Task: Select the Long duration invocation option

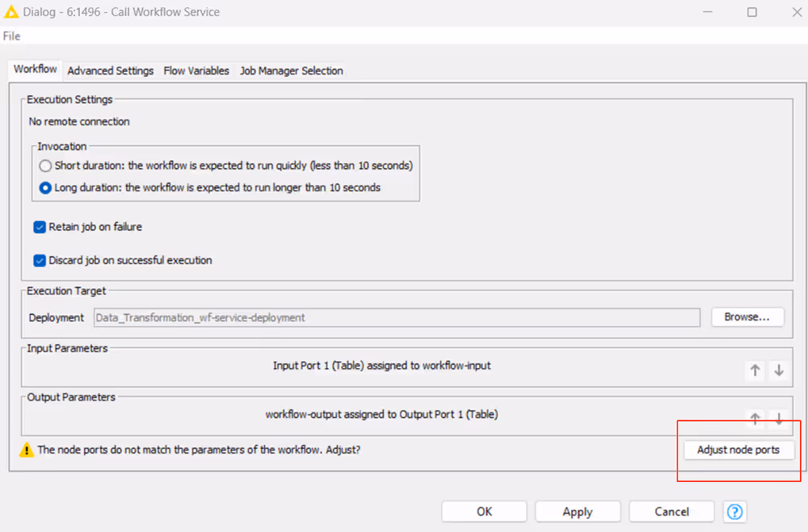Action: click(x=45, y=187)
